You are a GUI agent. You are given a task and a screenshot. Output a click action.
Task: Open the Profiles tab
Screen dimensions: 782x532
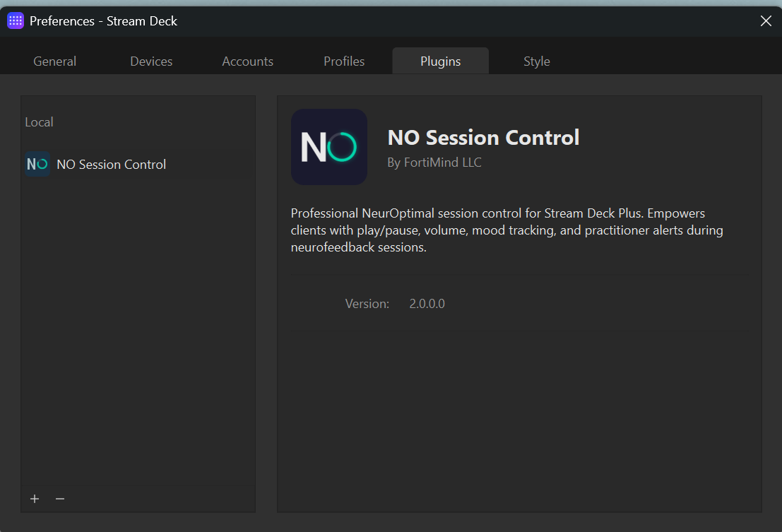click(344, 61)
